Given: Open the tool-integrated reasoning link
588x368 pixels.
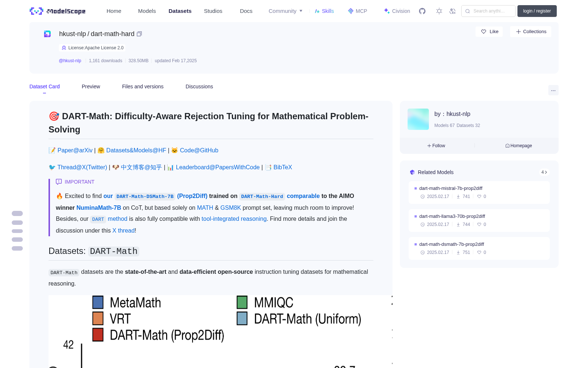Looking at the screenshot, I should (234, 219).
